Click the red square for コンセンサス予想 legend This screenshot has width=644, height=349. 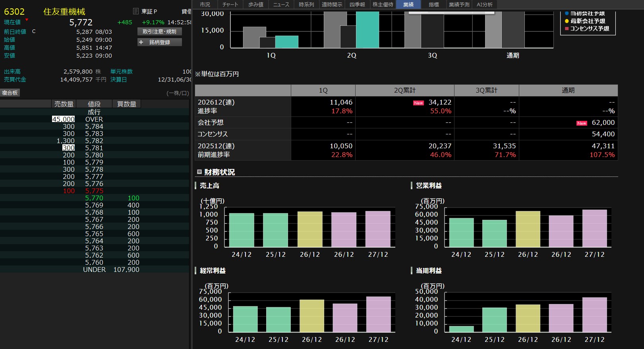(x=567, y=29)
